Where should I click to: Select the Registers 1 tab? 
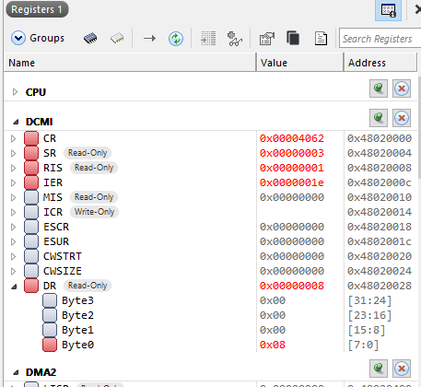tap(37, 9)
